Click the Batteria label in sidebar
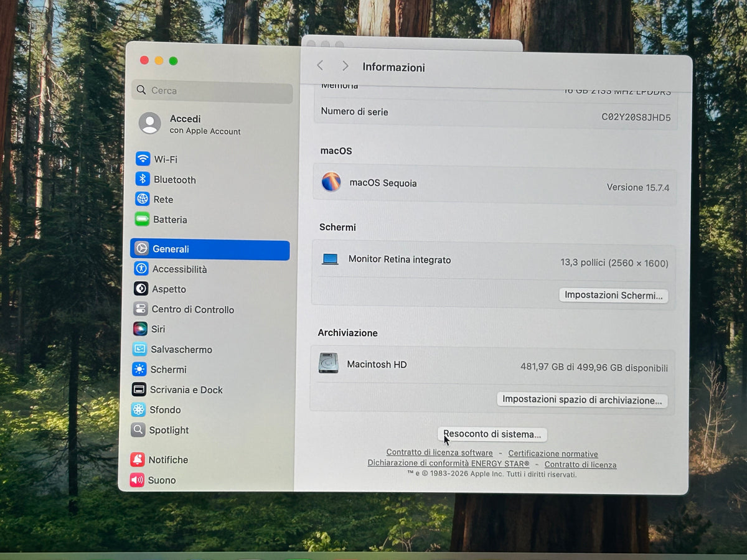Screen dimensions: 747x560 pos(170,220)
